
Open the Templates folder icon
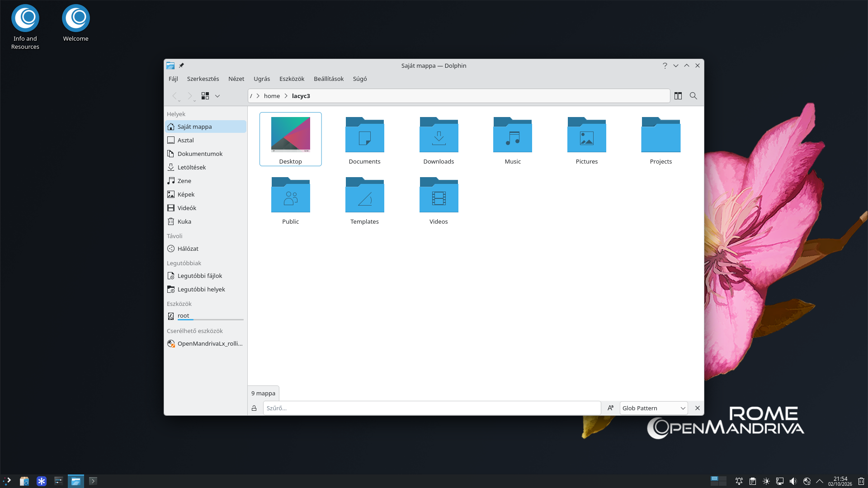click(x=364, y=195)
